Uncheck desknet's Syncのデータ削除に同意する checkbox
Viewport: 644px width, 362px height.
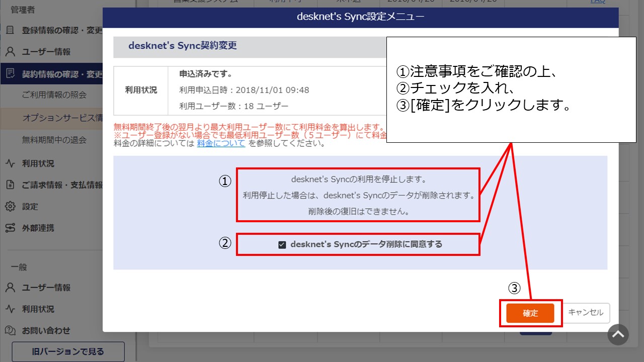pos(282,245)
